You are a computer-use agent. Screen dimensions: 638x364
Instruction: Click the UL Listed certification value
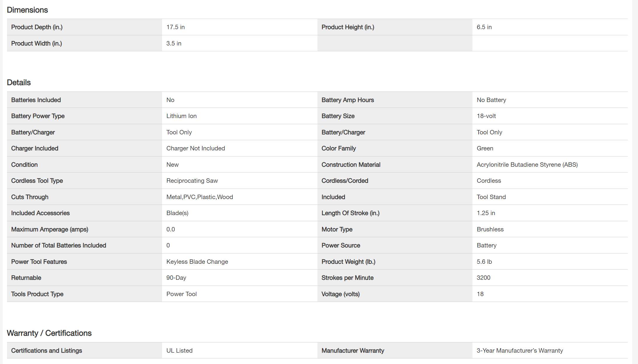[x=179, y=351]
